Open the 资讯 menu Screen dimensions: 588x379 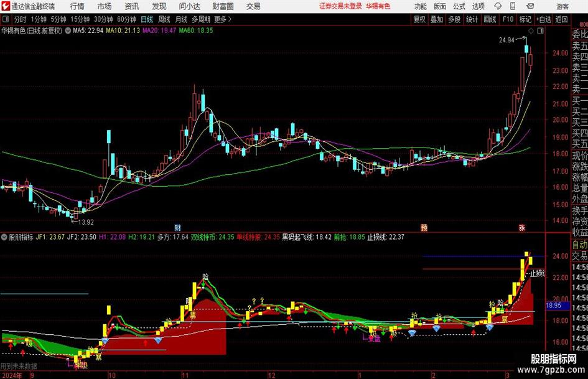pyautogui.click(x=132, y=6)
